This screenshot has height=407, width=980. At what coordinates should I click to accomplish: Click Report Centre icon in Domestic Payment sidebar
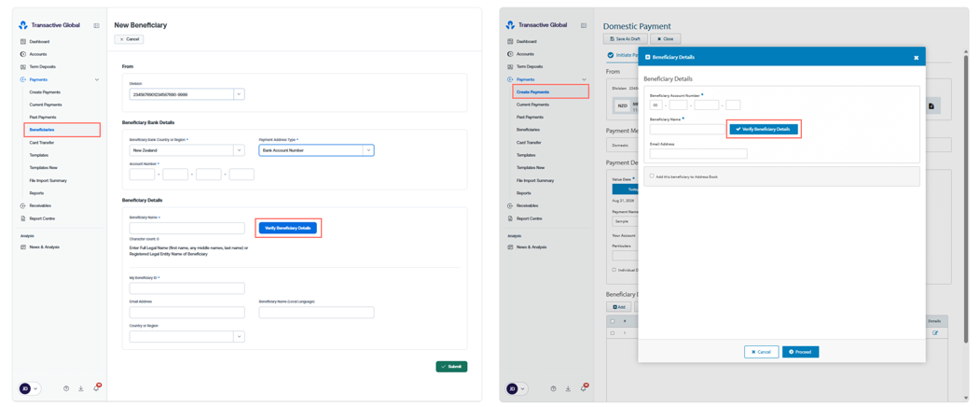[510, 218]
